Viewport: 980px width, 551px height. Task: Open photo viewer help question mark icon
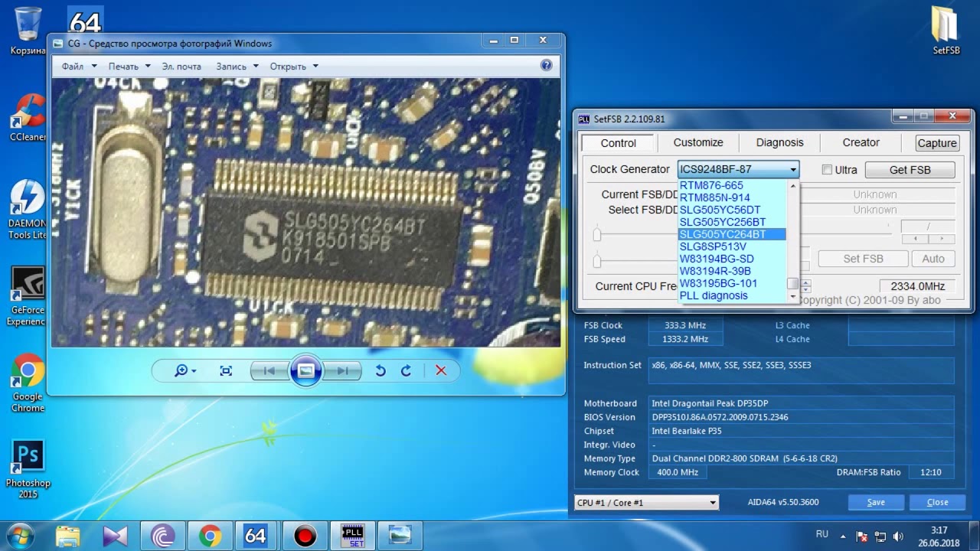[546, 66]
